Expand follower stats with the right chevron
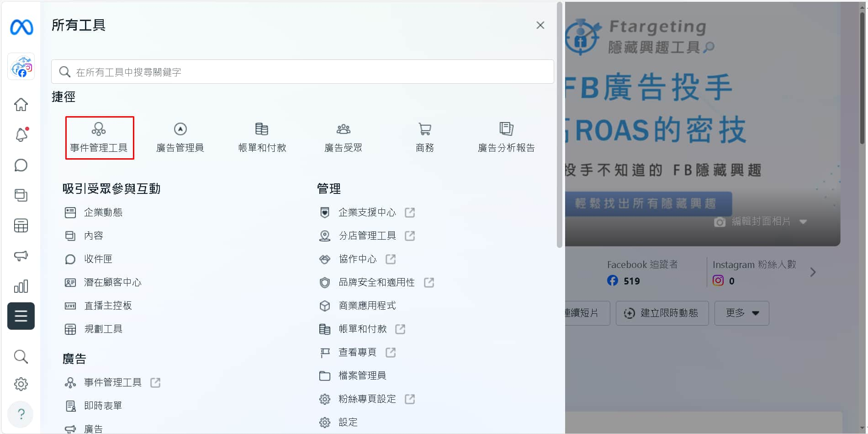 click(x=813, y=273)
